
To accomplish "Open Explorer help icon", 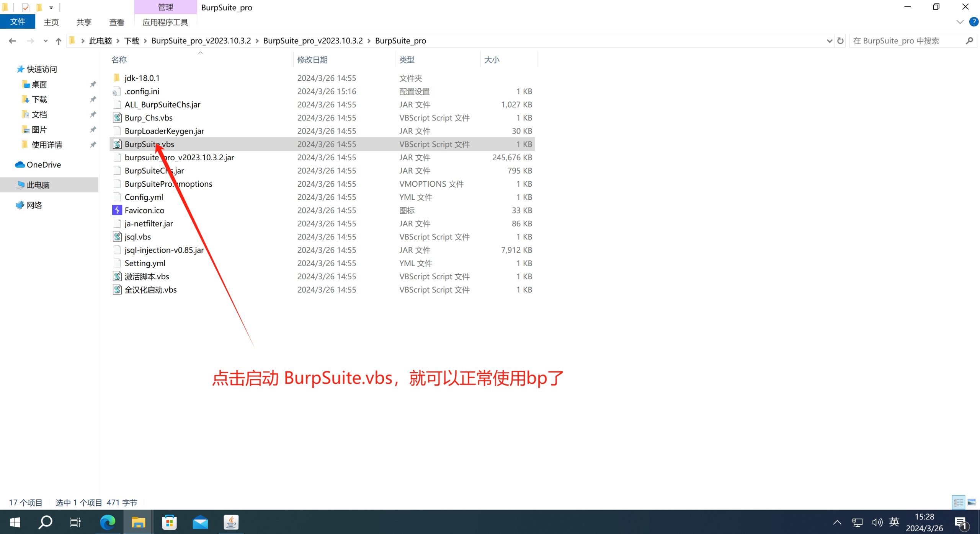I will pos(973,22).
